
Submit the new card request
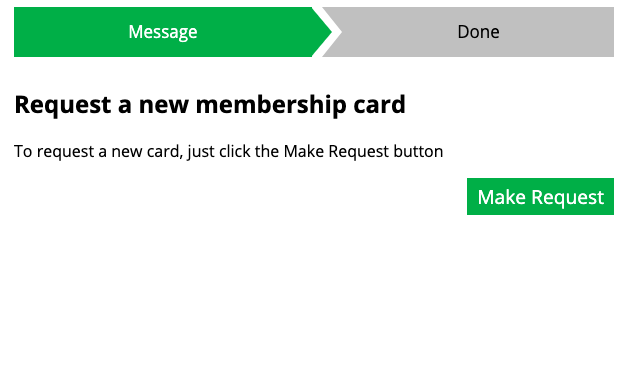(x=540, y=197)
